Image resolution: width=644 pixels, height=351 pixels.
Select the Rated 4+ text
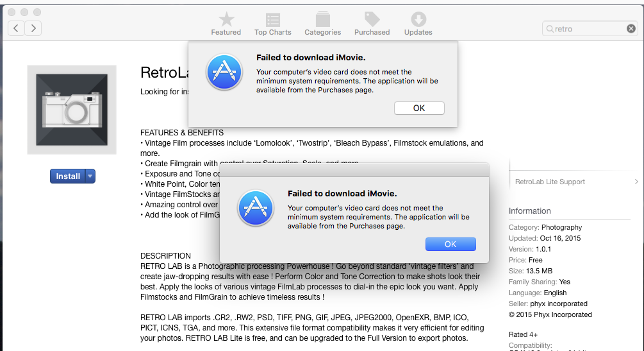click(523, 334)
